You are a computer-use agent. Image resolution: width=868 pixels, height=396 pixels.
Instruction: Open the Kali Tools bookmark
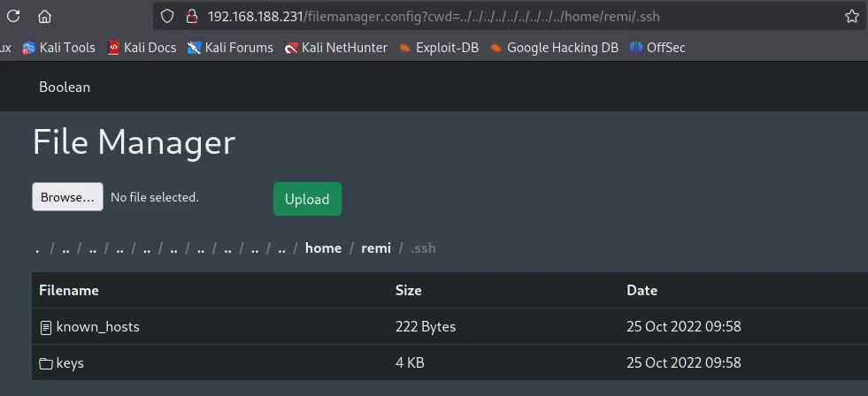[58, 48]
